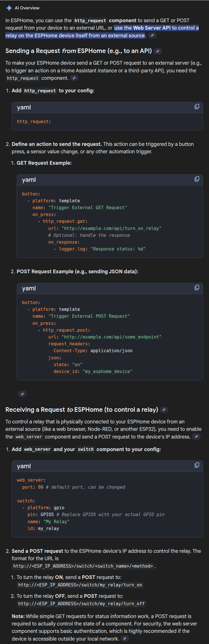Click the example.com turn_on_relay URL string
Viewport: 209px width, 644px height.
click(111, 228)
